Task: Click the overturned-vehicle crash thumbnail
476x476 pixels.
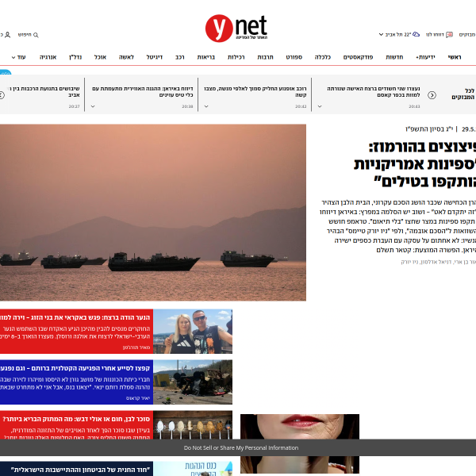Action: [193, 382]
